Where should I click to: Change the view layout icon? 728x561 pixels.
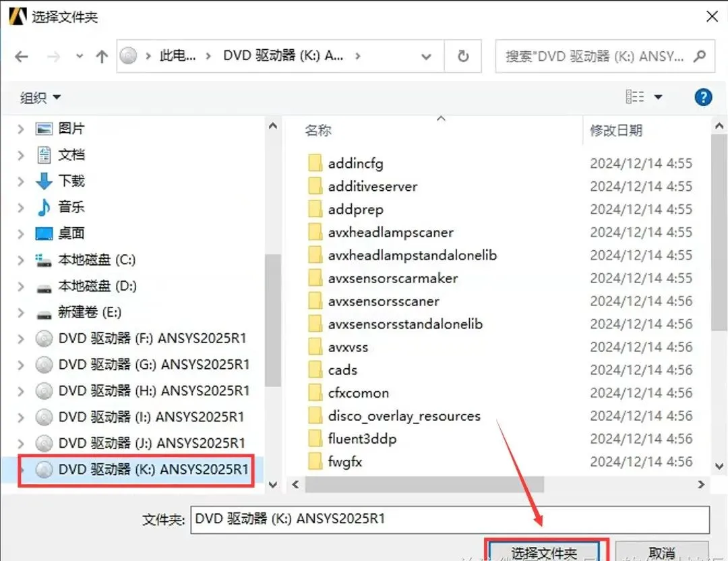tap(635, 97)
